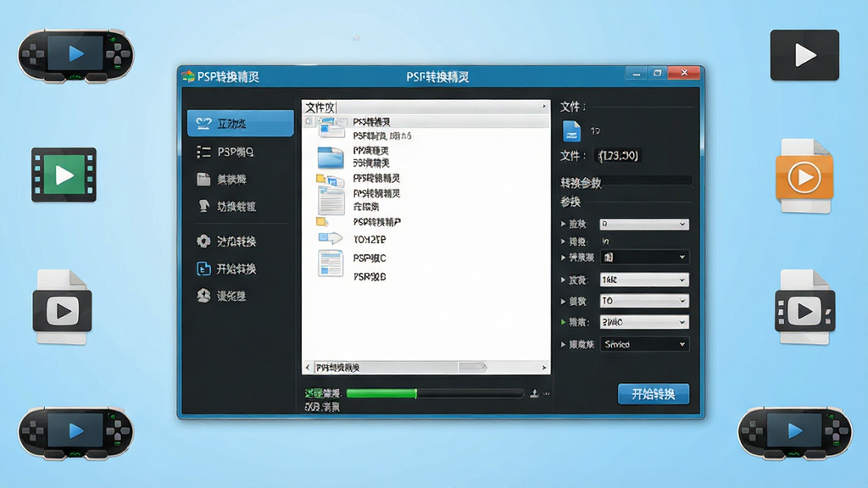Open the first dark parameter dropdown
The height and width of the screenshot is (488, 868).
[644, 258]
